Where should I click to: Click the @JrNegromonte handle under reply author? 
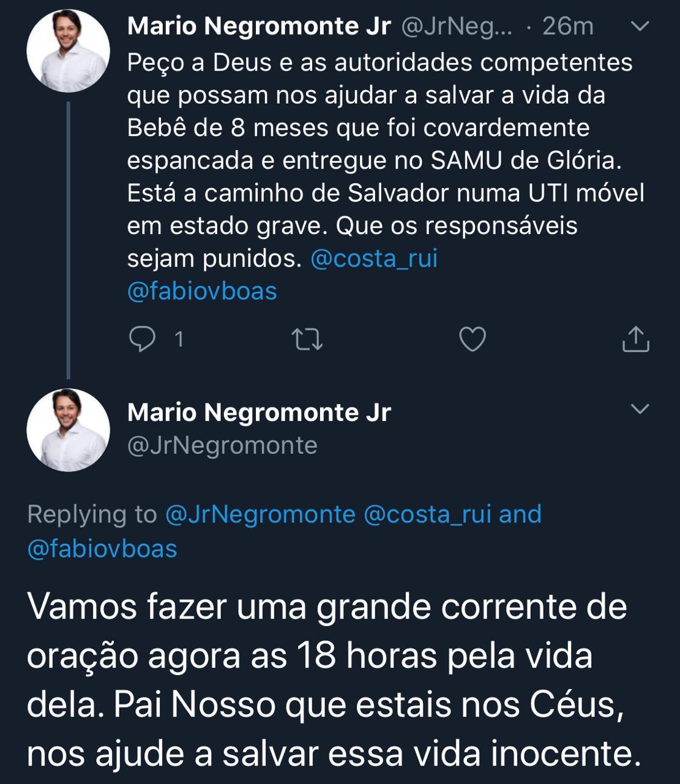(x=222, y=445)
